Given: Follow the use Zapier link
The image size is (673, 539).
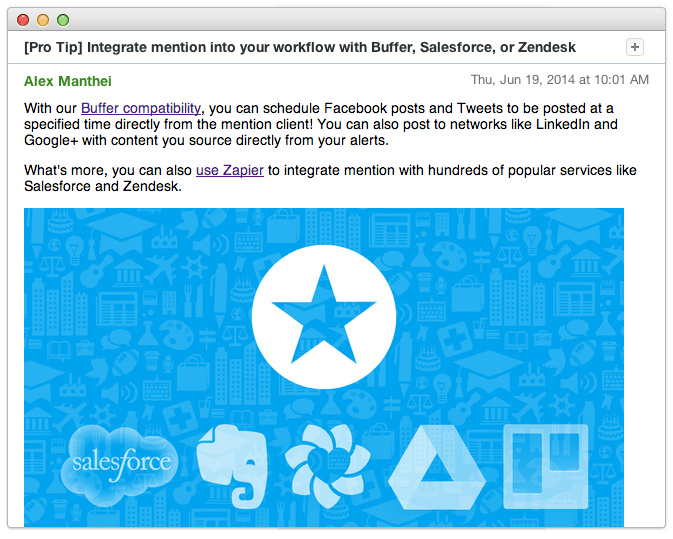Looking at the screenshot, I should click(230, 170).
